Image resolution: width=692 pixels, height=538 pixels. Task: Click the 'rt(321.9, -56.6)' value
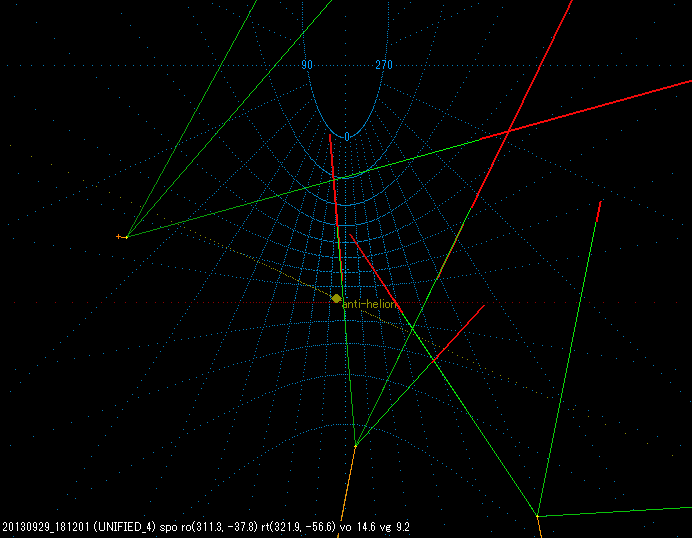click(x=298, y=527)
